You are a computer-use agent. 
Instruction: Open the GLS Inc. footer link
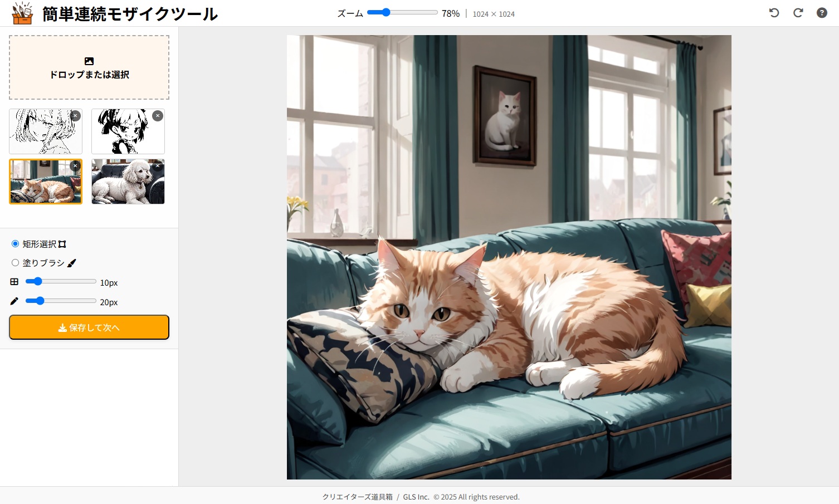[416, 497]
